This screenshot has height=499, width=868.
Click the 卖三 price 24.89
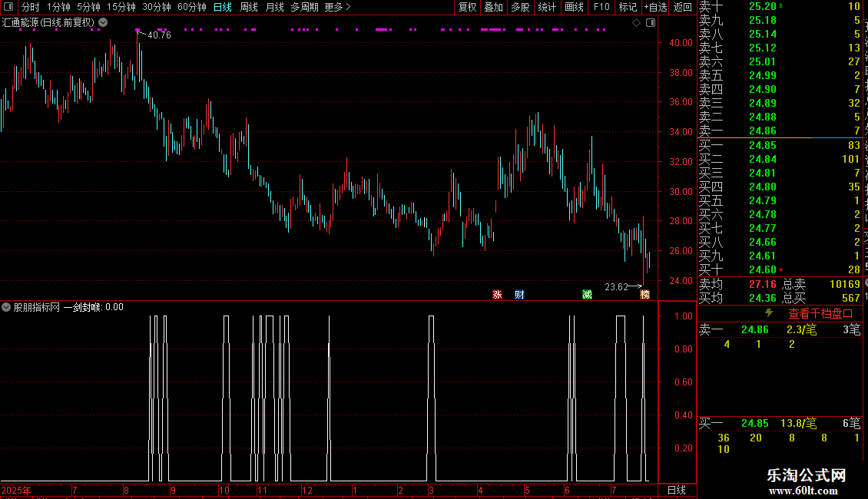763,104
